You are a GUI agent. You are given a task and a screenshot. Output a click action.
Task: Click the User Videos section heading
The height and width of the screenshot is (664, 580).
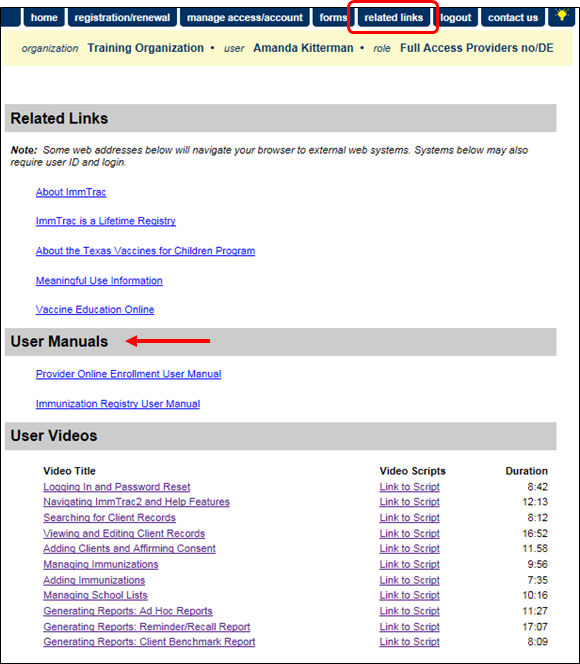(x=54, y=436)
